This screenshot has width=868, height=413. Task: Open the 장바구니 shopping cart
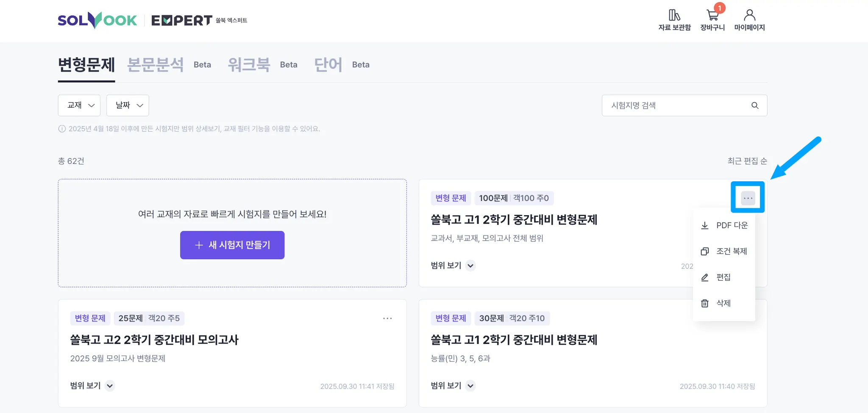click(x=712, y=16)
